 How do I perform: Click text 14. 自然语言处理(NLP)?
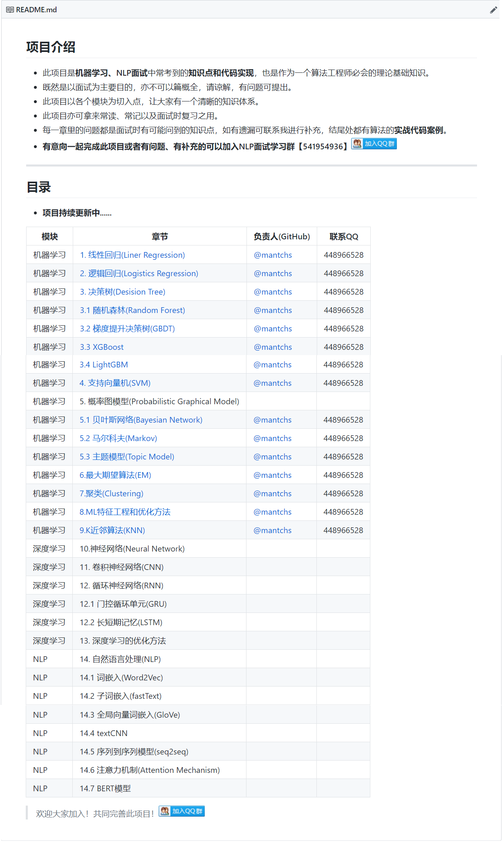click(121, 659)
